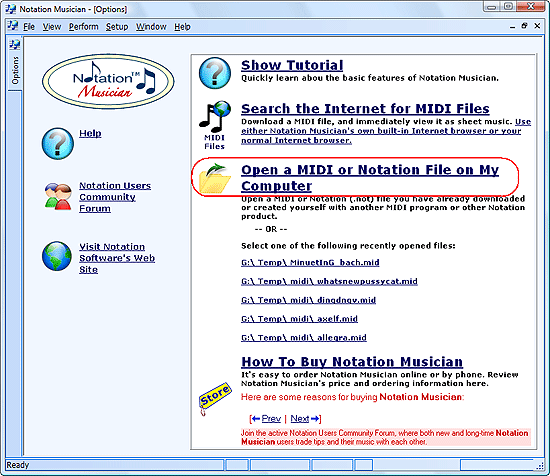Open Notation Users Community Forum link

[x=115, y=197]
